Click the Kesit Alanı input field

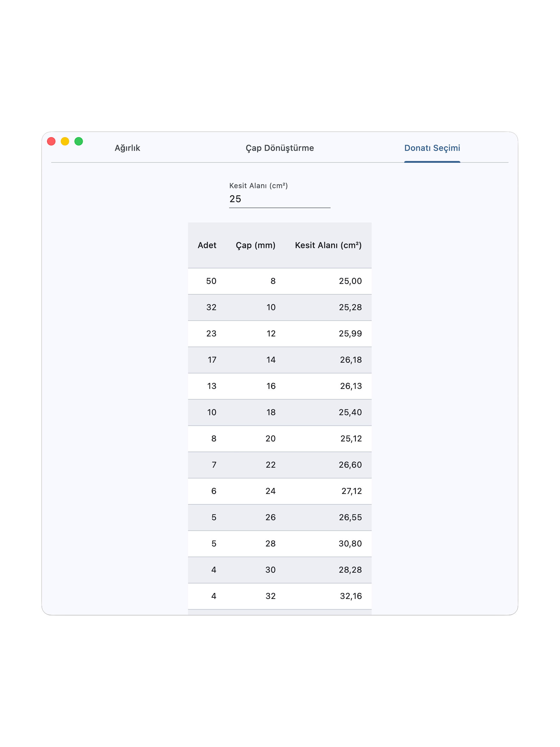point(280,199)
